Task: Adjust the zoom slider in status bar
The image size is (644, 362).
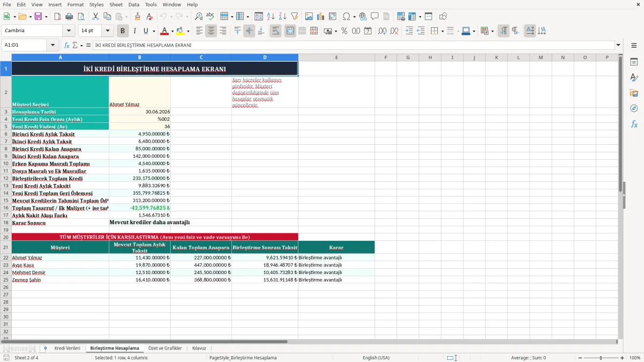Action: [x=601, y=358]
